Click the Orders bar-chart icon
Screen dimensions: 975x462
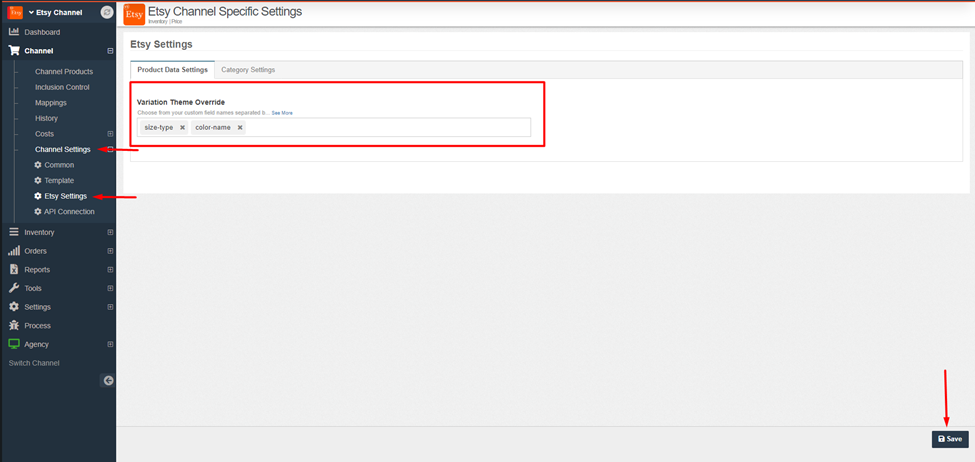click(x=14, y=251)
